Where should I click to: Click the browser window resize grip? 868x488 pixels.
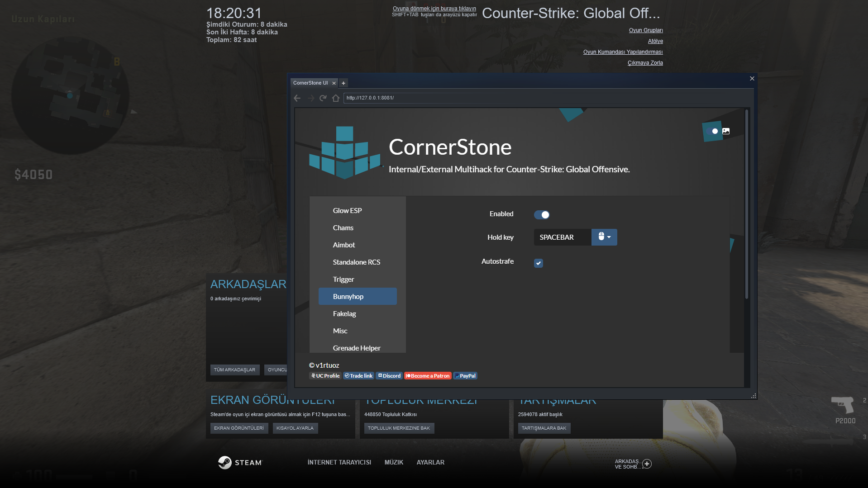tap(754, 396)
